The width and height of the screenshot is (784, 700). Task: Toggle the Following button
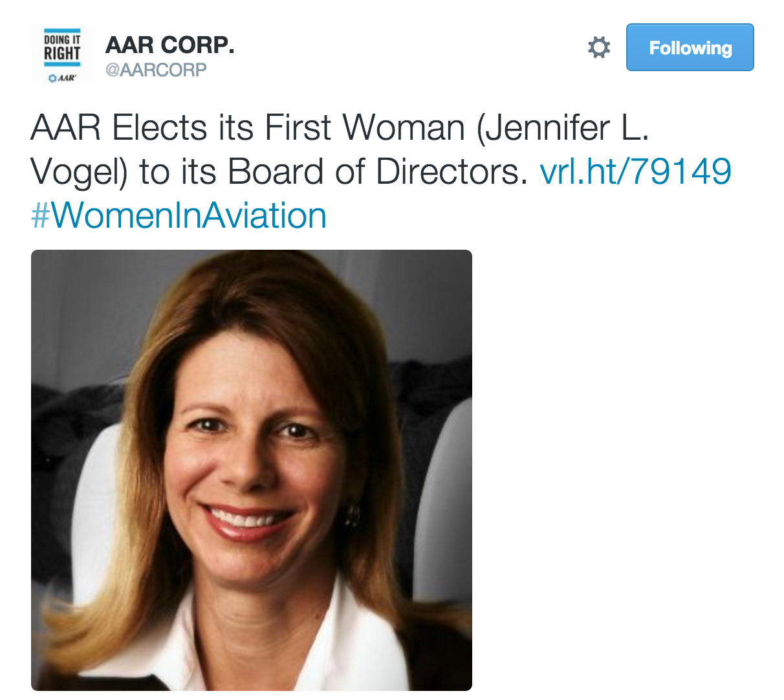click(x=690, y=48)
